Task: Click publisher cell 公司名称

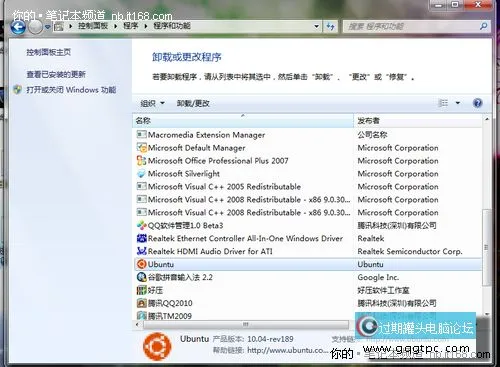Action: [372, 135]
